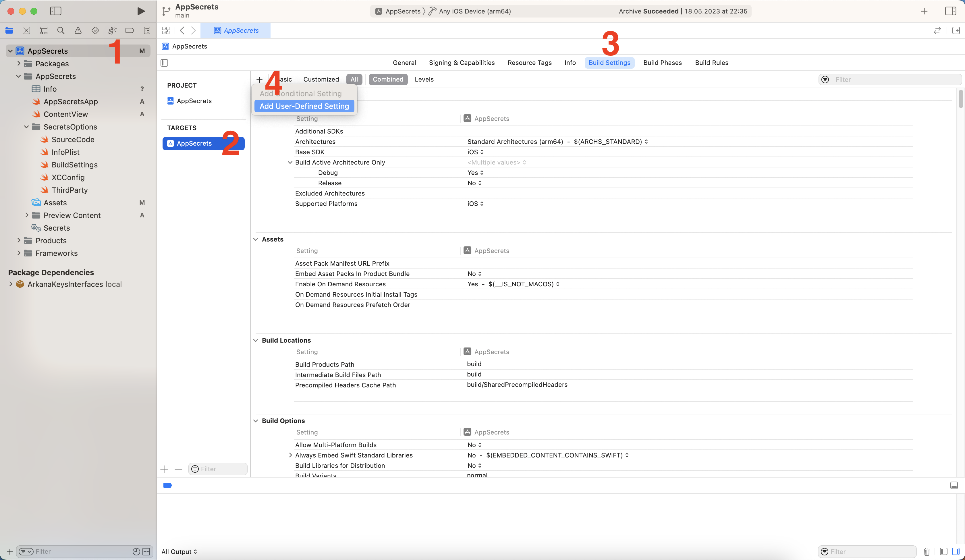Collapse the Build Locations section
The height and width of the screenshot is (560, 965).
[256, 341]
